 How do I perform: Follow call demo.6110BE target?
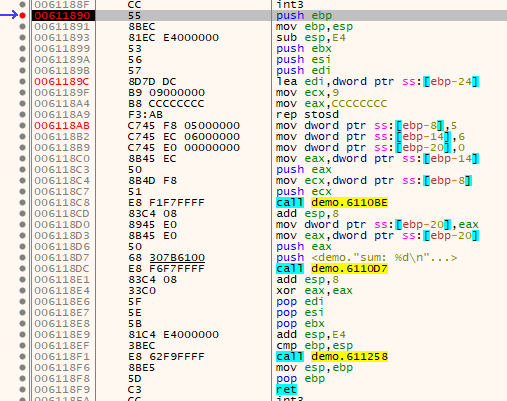(x=349, y=202)
